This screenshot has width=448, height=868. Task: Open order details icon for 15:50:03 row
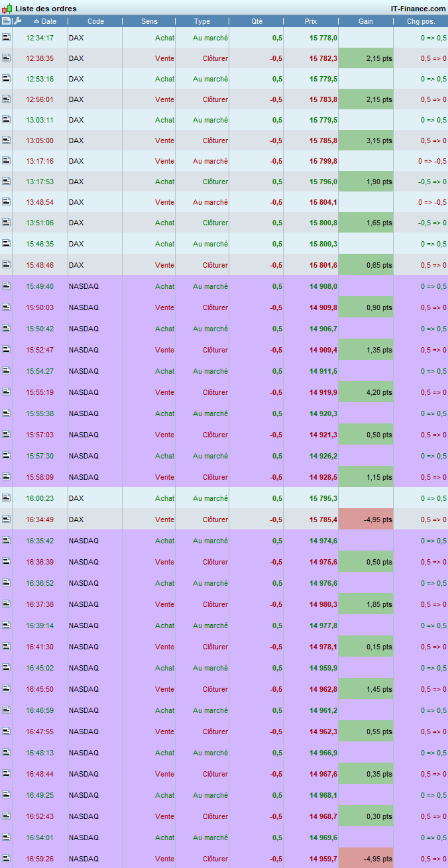(6, 307)
